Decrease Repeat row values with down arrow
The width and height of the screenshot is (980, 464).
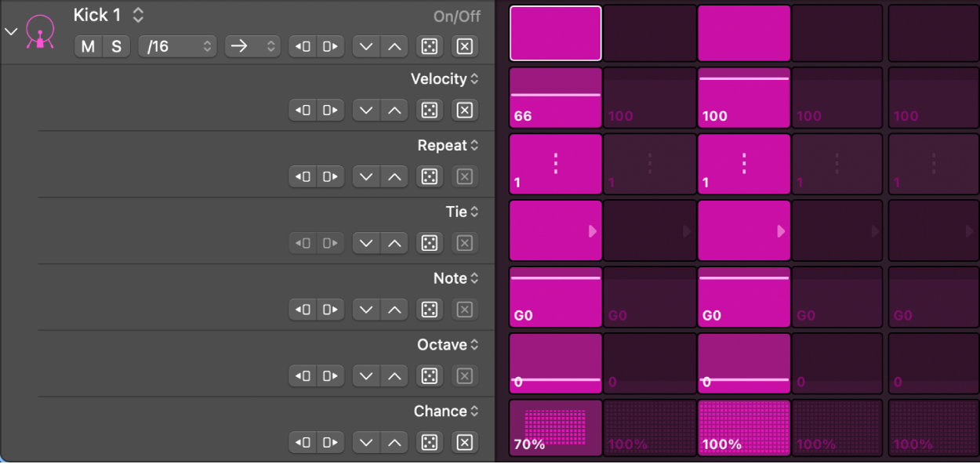coord(365,176)
